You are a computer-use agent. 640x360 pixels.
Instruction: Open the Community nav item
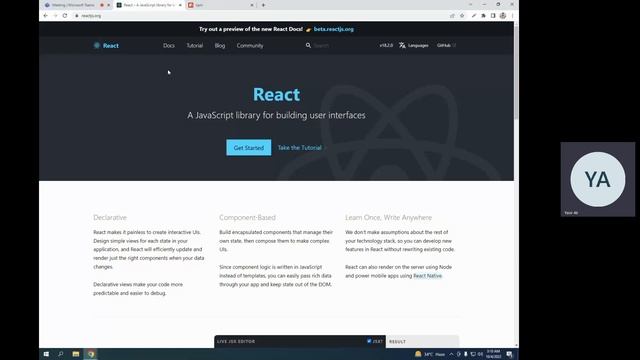tap(250, 45)
